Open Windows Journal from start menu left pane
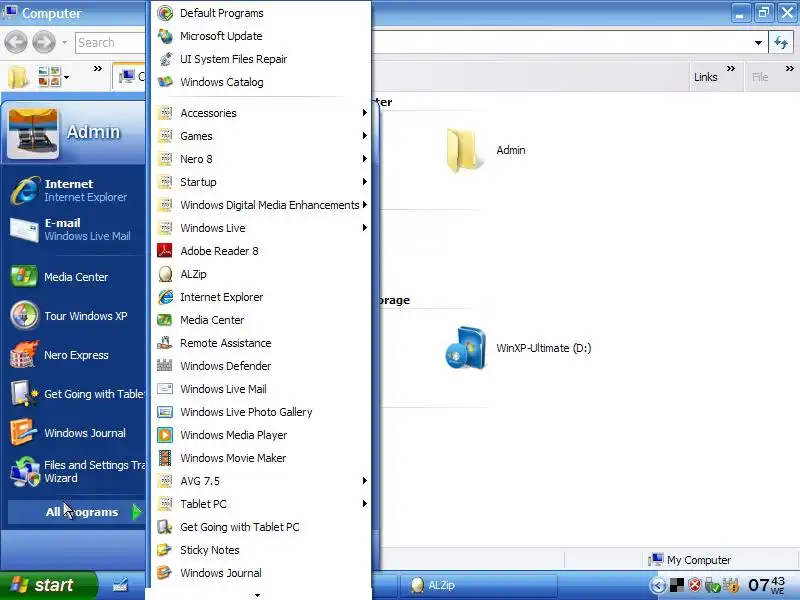 [76, 433]
